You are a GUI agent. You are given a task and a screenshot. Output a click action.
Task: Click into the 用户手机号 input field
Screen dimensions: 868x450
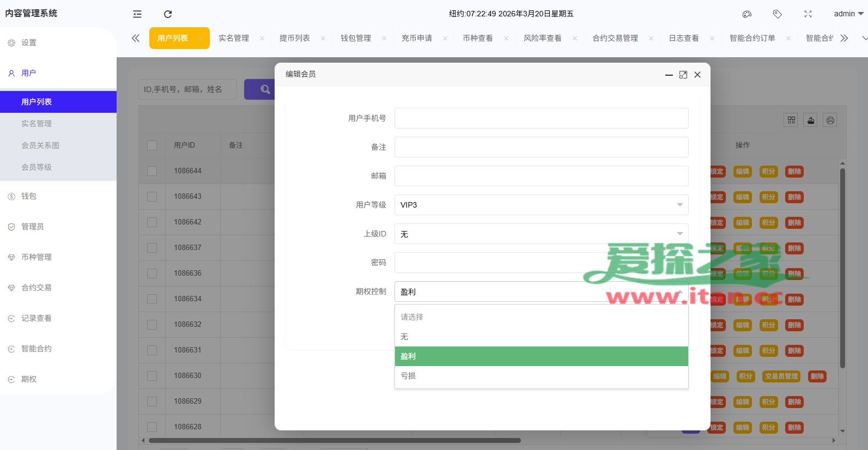[541, 118]
